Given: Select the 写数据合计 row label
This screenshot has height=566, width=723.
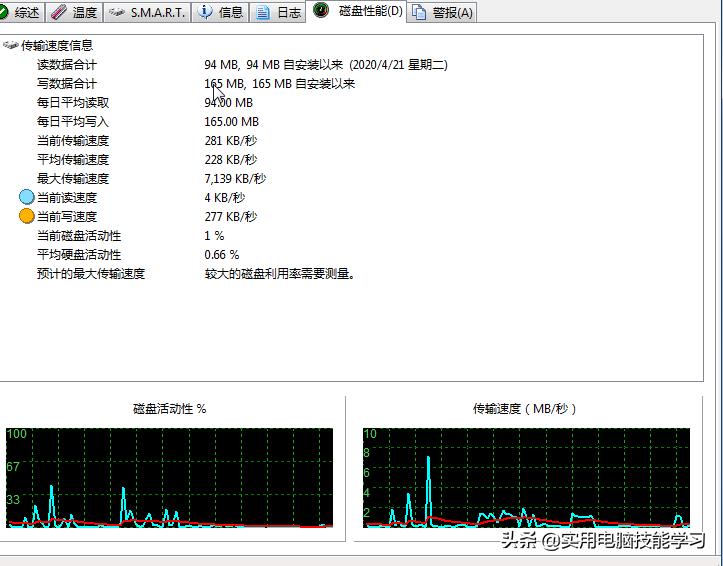Looking at the screenshot, I should coord(67,83).
